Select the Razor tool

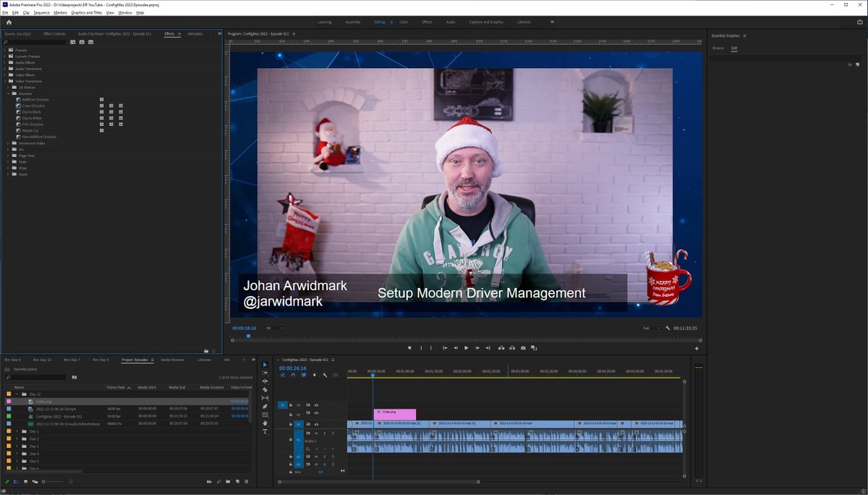pyautogui.click(x=265, y=390)
